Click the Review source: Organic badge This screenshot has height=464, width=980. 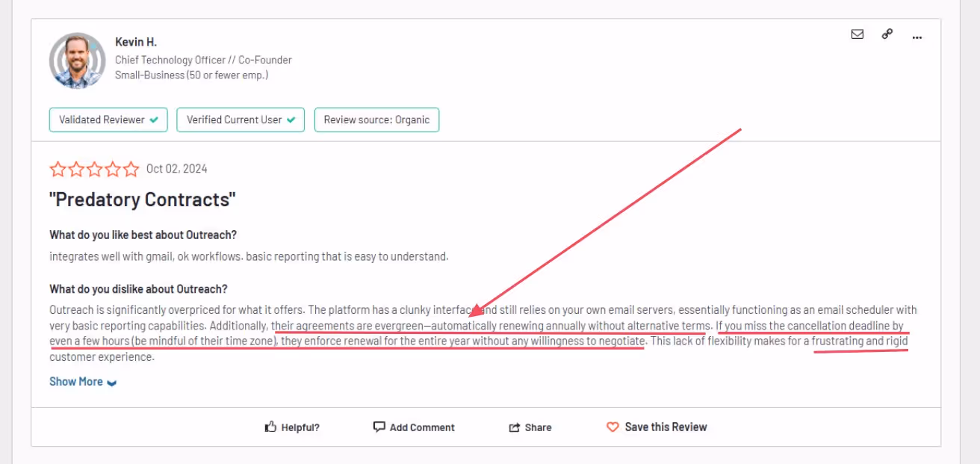click(x=376, y=120)
